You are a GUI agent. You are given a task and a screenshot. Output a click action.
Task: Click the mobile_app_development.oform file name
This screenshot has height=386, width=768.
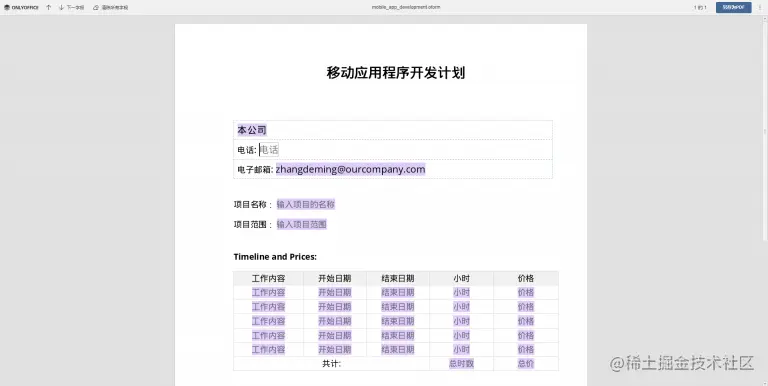coord(406,7)
